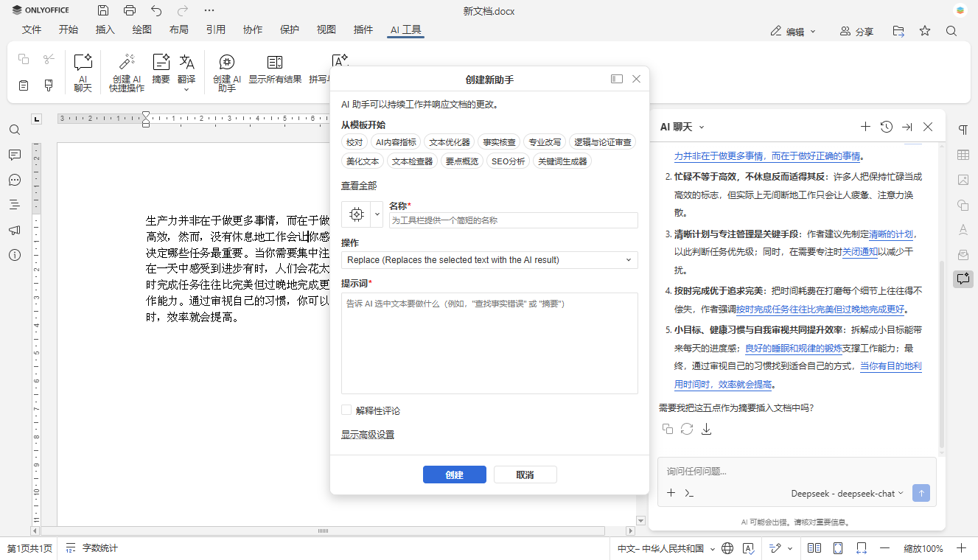Click zoom in plus in status bar
The width and height of the screenshot is (978, 560).
tap(962, 548)
